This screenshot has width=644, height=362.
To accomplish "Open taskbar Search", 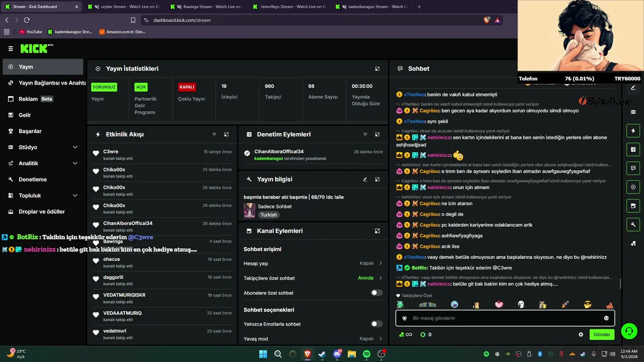I will pos(278,354).
